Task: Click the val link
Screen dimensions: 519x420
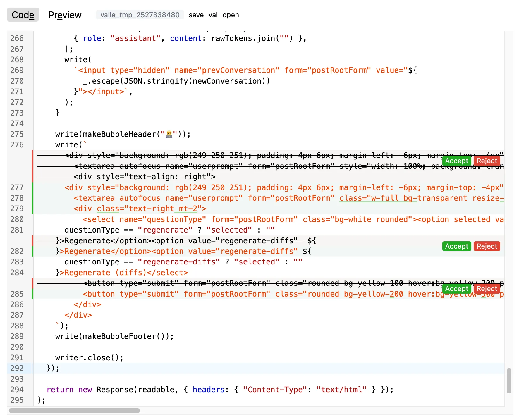Action: 213,15
